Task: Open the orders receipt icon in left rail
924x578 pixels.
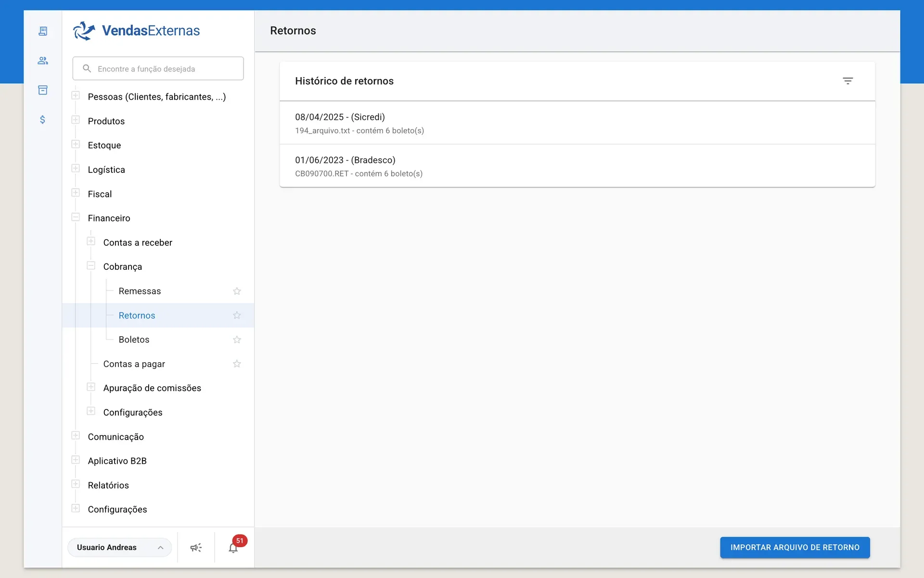Action: coord(43,31)
